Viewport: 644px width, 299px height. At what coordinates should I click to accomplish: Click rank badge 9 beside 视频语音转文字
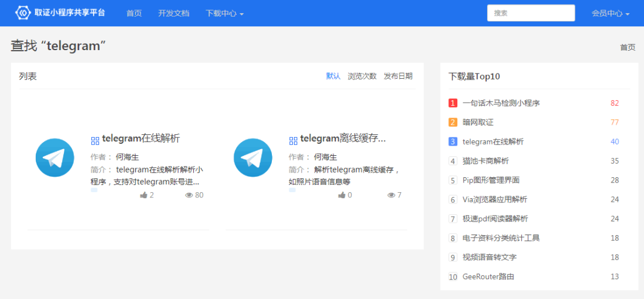coord(453,257)
